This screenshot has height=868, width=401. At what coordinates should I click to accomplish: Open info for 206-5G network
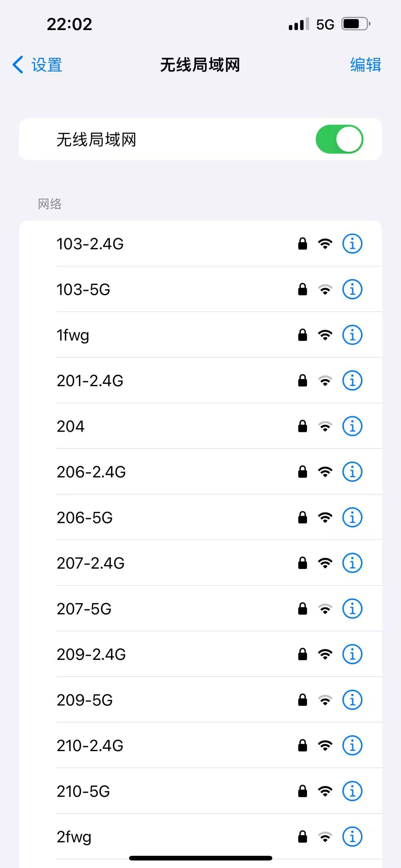(352, 517)
